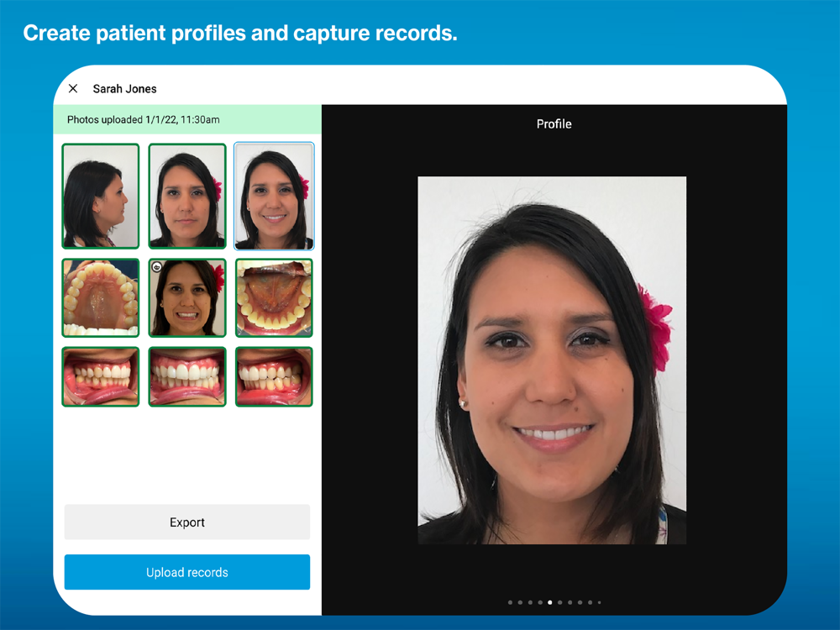Screen dimensions: 840x630
Task: Click the Photos uploaded status banner
Action: coord(187,119)
